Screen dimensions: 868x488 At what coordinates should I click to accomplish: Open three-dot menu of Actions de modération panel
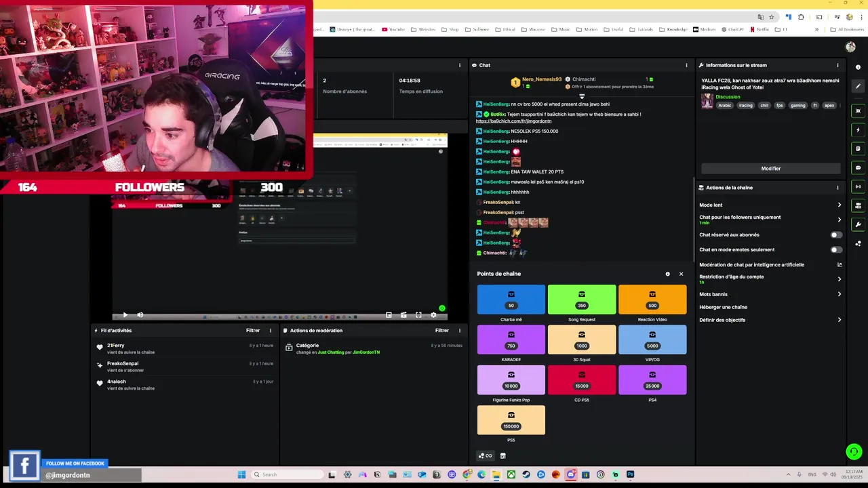pyautogui.click(x=460, y=331)
